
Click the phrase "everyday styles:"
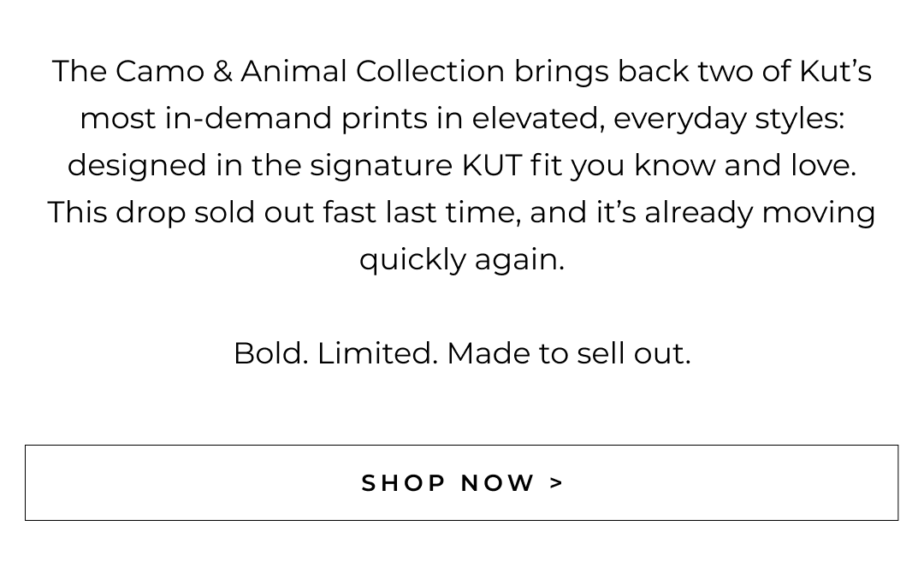coord(728,118)
